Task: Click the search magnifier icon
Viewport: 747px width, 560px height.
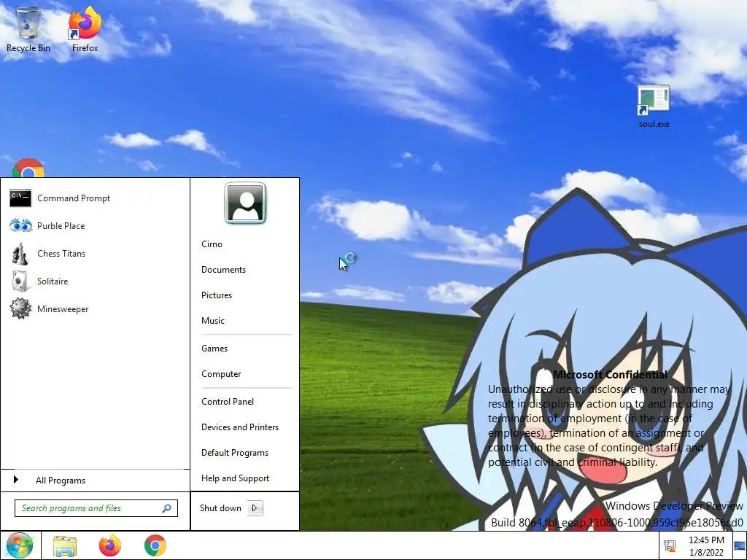Action: (166, 508)
